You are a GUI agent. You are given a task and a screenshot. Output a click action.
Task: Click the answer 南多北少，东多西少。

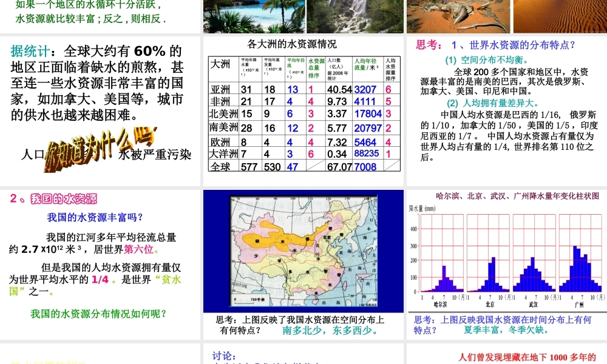pos(331,331)
